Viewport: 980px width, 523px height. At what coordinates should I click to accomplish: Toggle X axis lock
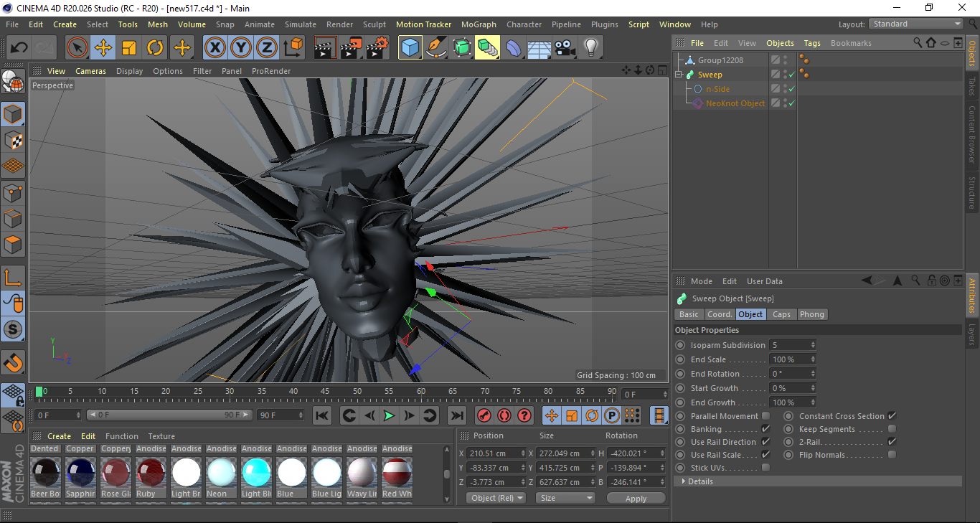coord(215,48)
